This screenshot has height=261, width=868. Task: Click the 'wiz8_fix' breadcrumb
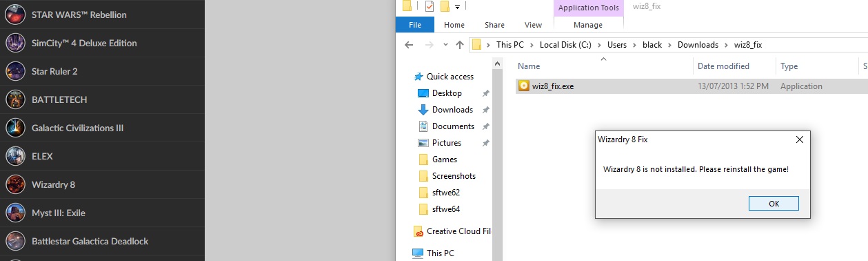tap(748, 45)
